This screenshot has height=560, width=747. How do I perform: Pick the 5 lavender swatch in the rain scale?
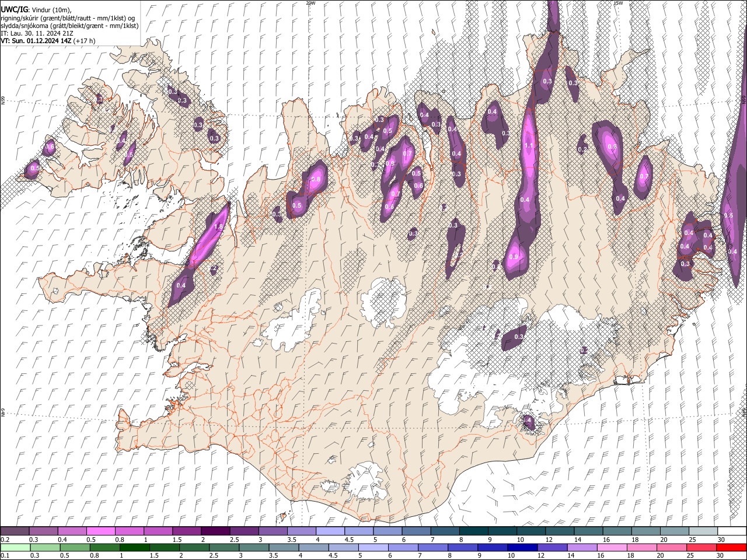(373, 547)
